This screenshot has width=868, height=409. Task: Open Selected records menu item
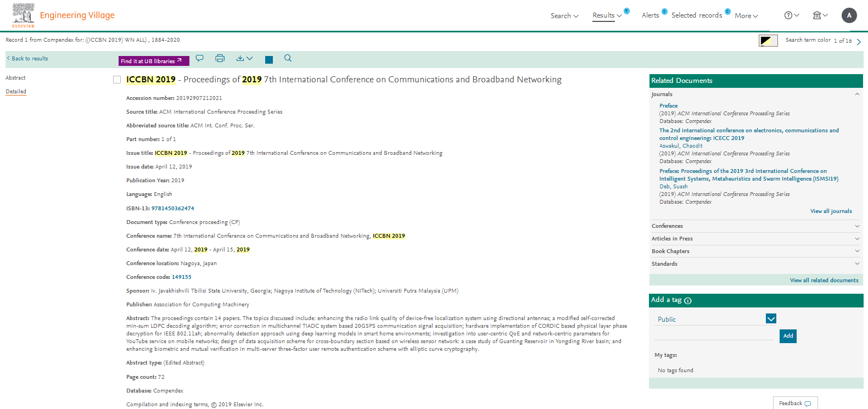tap(697, 15)
